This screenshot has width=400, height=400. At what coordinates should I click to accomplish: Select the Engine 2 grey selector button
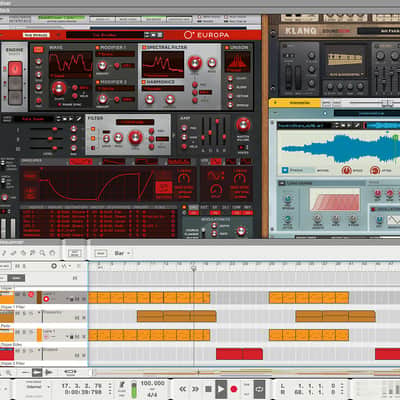pyautogui.click(x=15, y=83)
